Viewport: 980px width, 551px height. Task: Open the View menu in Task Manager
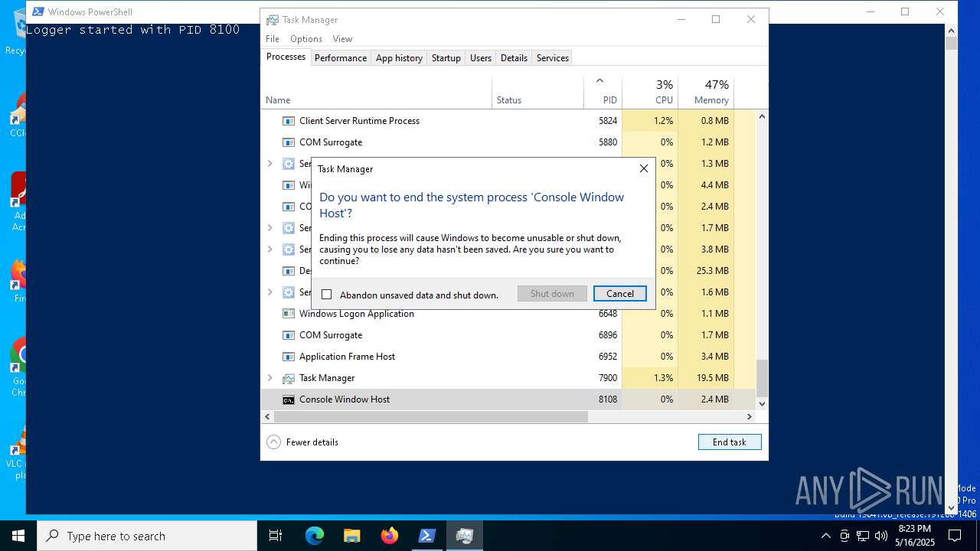click(342, 39)
